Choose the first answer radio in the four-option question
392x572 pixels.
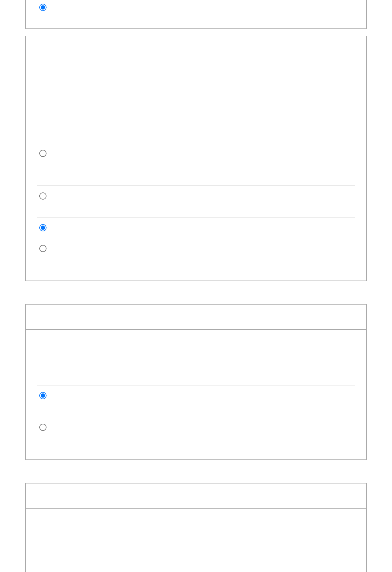coord(43,153)
